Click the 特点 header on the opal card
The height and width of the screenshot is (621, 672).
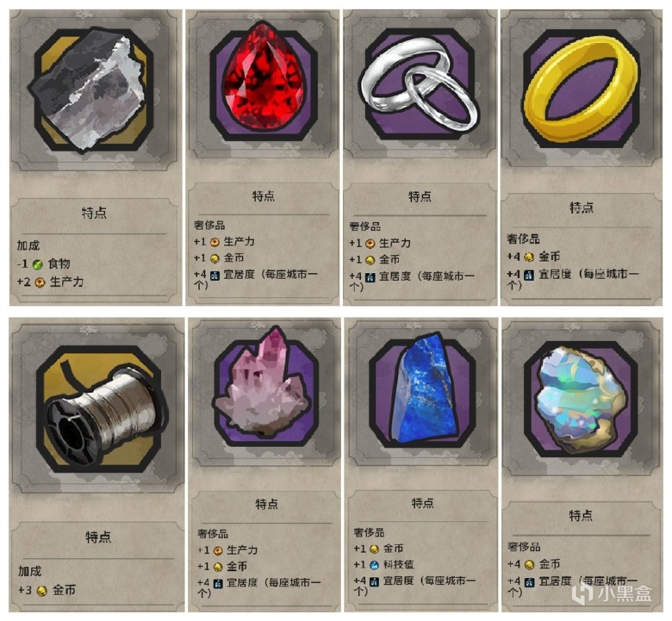coord(580,515)
